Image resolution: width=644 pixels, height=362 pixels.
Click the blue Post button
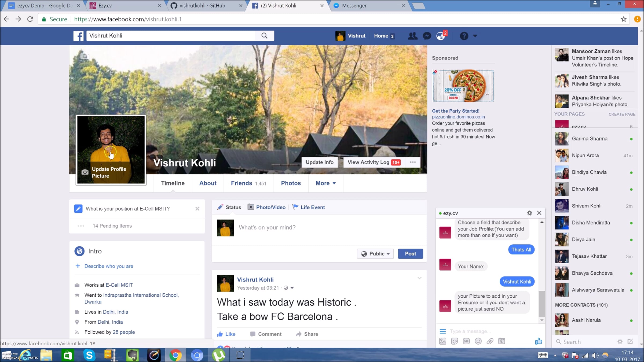[410, 254]
